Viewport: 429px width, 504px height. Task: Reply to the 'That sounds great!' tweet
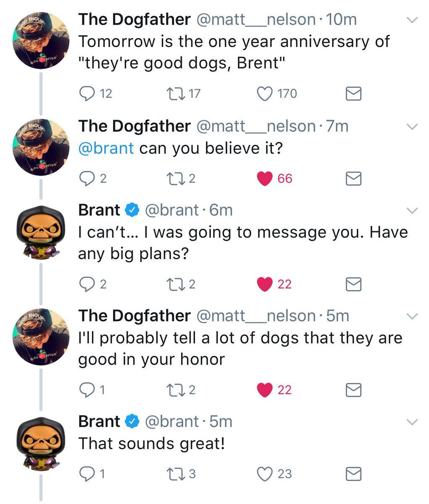point(87,474)
